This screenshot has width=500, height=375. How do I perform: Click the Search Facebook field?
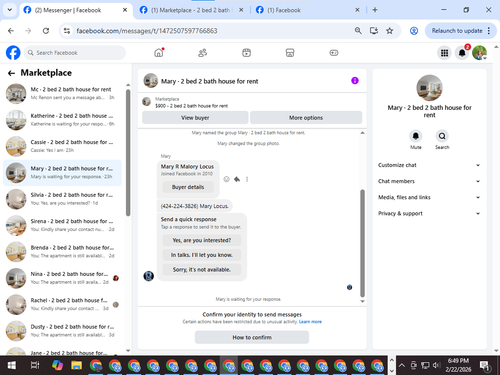coord(75,53)
